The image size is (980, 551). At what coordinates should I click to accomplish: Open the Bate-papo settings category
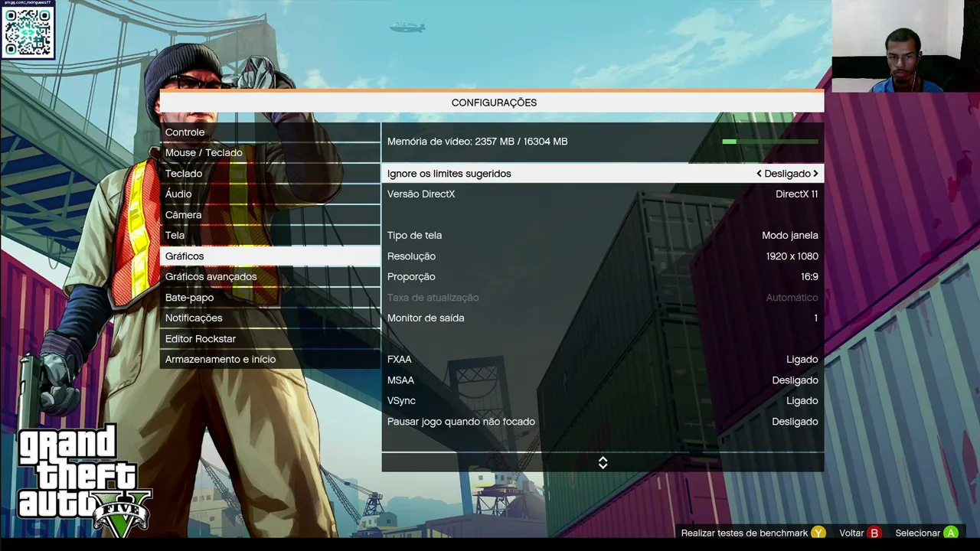pos(270,298)
